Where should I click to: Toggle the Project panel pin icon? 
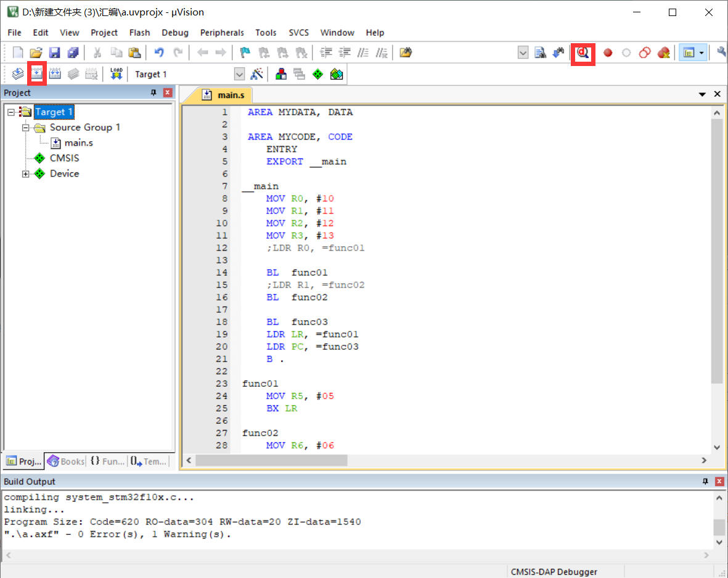tap(153, 93)
